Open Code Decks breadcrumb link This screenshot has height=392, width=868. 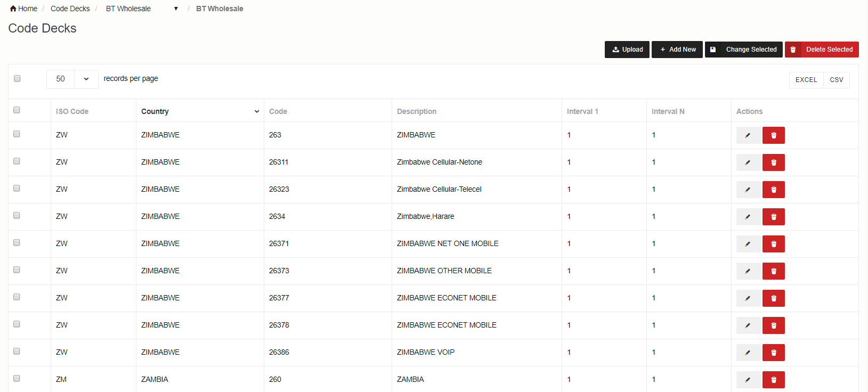tap(70, 9)
